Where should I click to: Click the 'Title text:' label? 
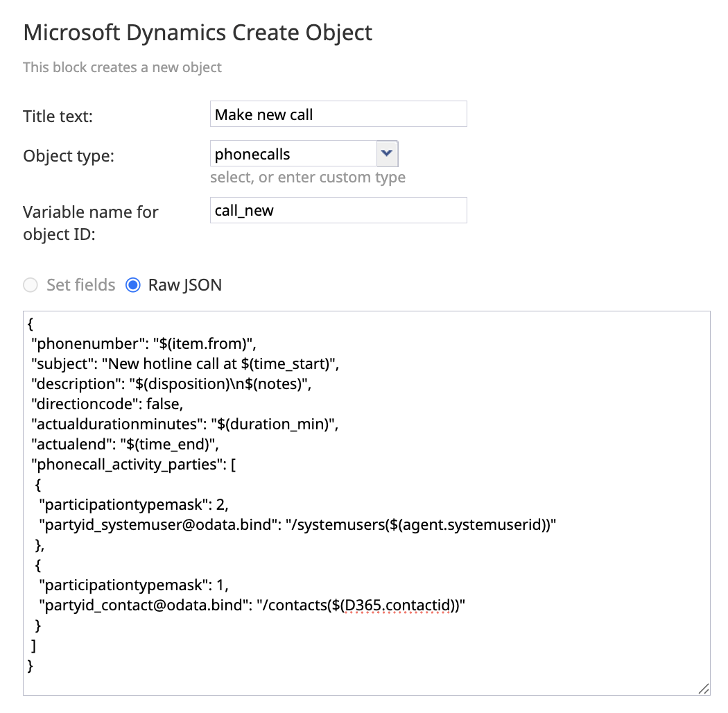57,117
